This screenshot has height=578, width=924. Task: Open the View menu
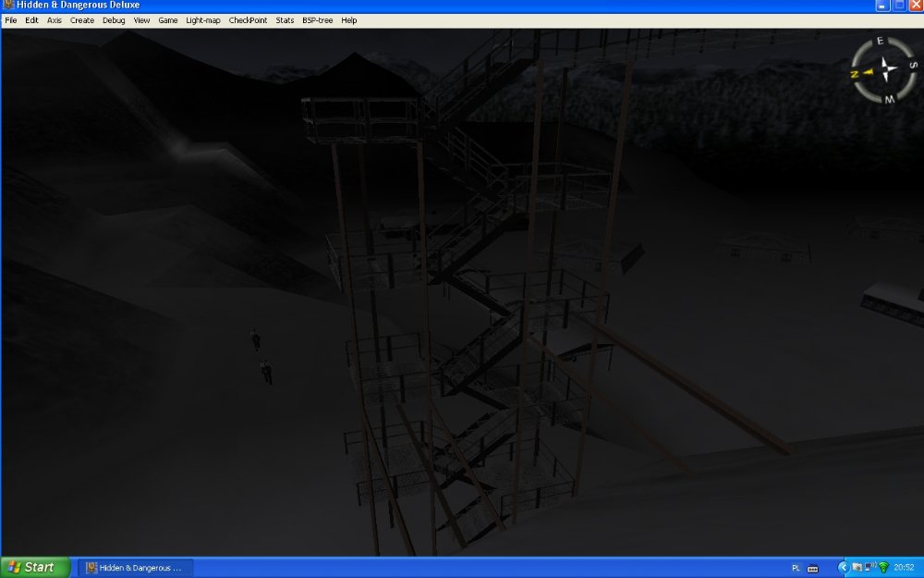[x=141, y=20]
